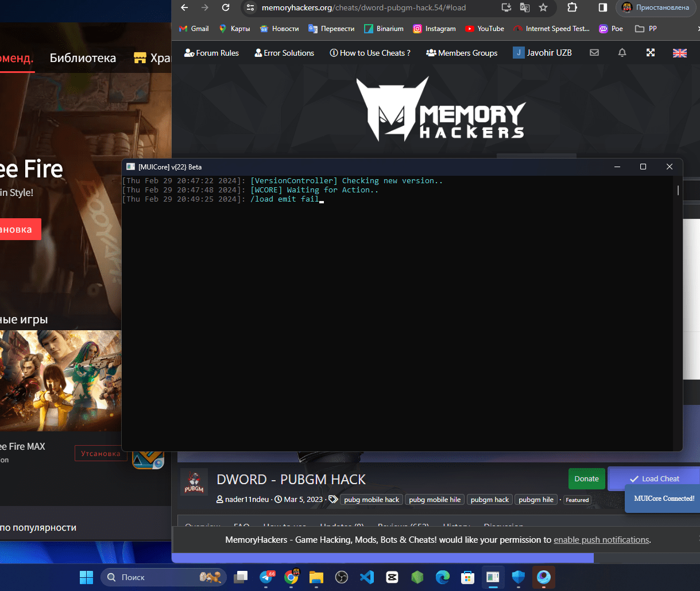
Task: Open Members Groups in site navigation
Action: [x=462, y=53]
